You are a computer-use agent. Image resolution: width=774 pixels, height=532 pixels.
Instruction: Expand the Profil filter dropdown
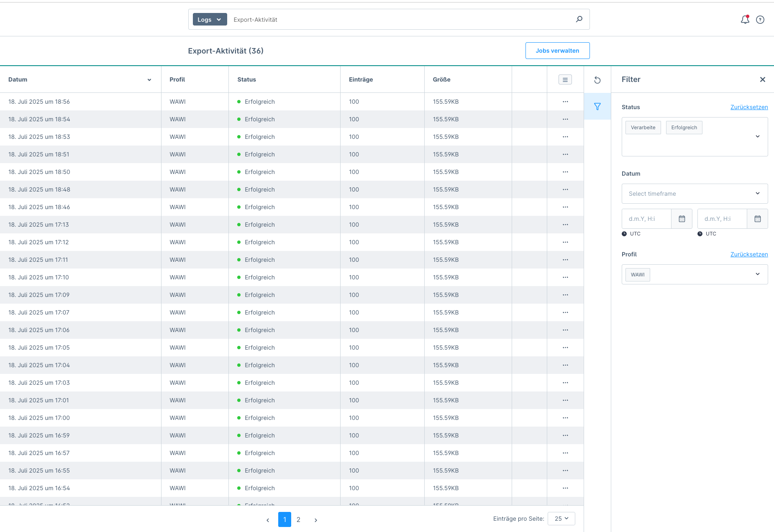757,274
